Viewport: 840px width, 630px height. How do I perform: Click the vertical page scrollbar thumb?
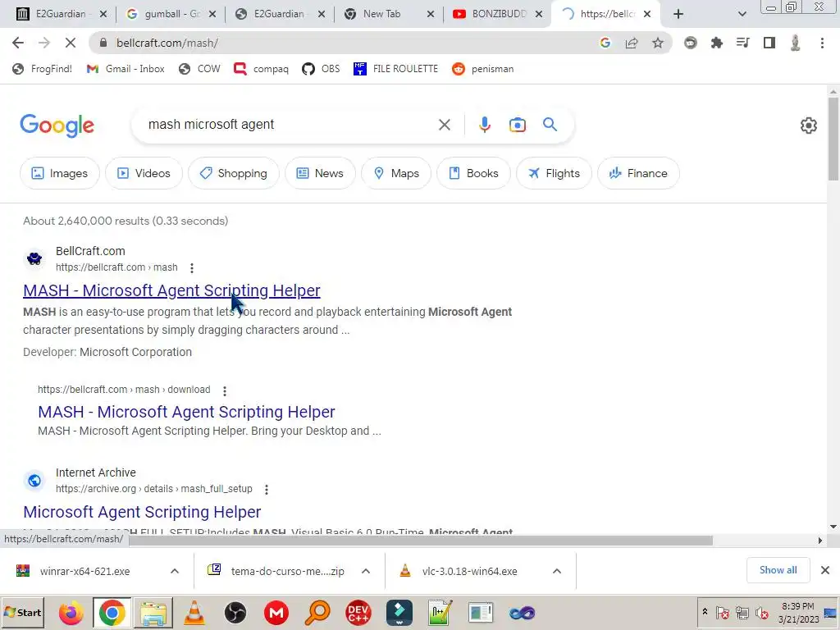pyautogui.click(x=833, y=139)
